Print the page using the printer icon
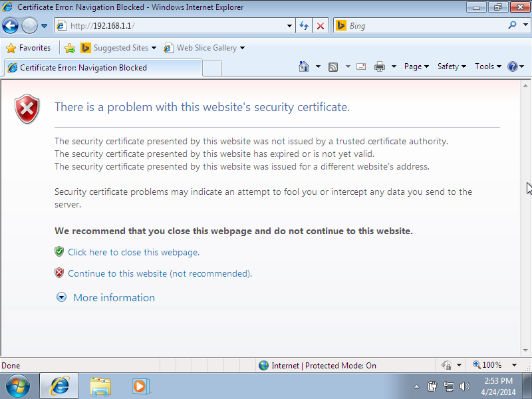This screenshot has height=399, width=532. 380,66
